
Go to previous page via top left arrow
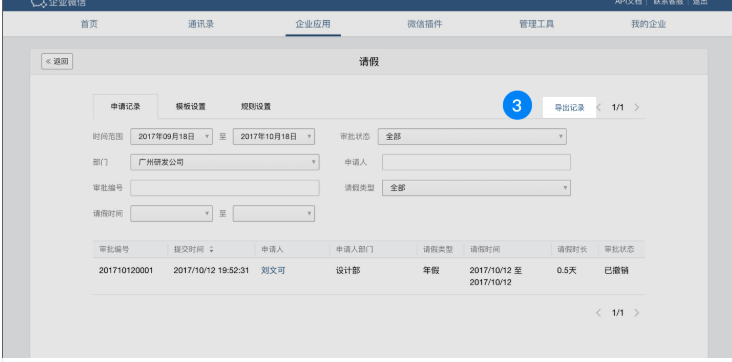pos(599,107)
